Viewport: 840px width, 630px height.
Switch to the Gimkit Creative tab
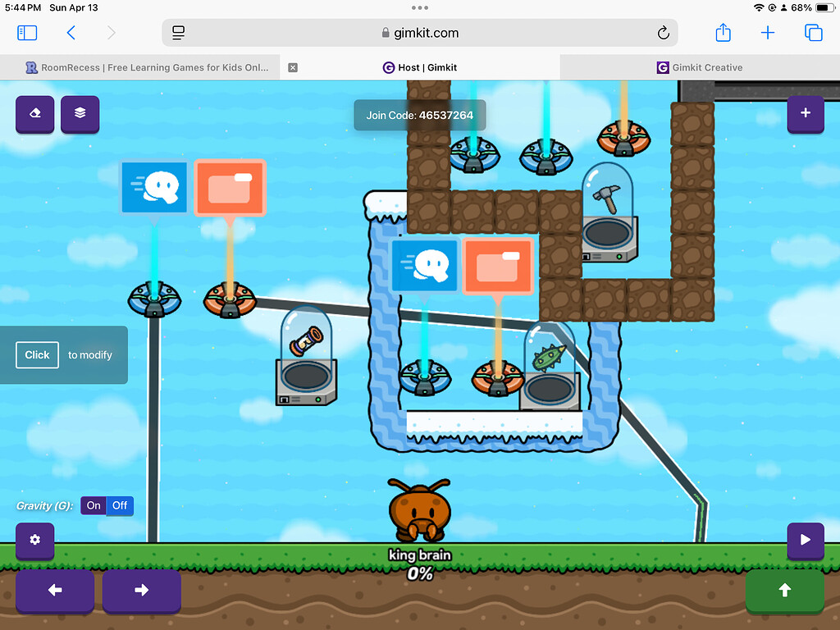(x=699, y=67)
